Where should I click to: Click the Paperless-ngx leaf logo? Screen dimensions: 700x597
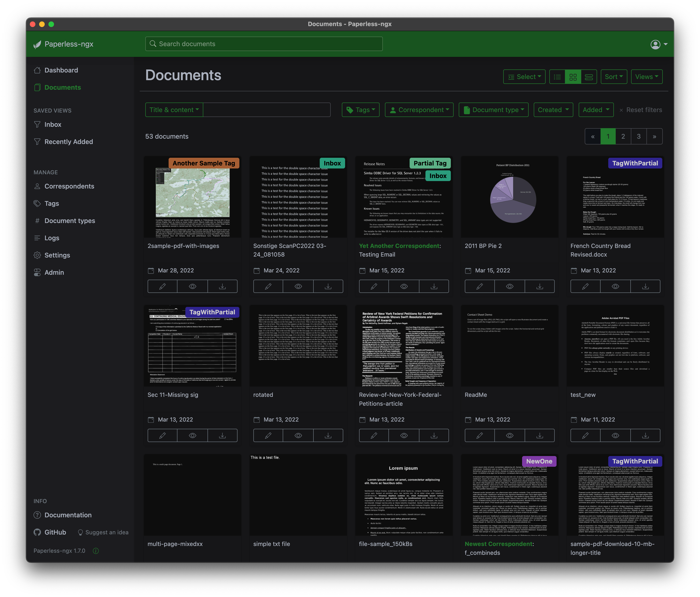point(37,44)
